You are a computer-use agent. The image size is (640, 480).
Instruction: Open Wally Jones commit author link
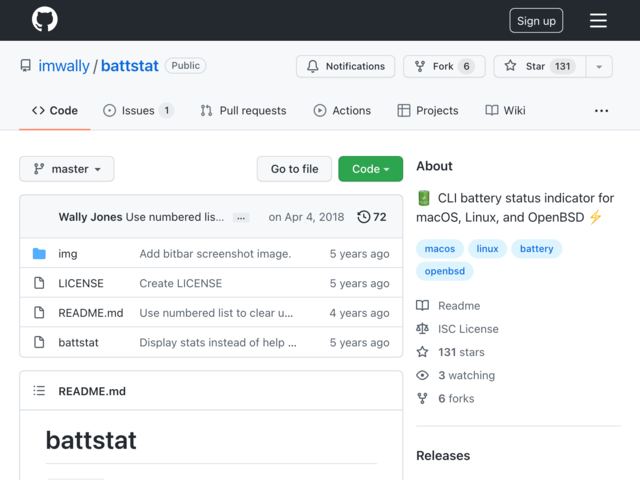90,217
